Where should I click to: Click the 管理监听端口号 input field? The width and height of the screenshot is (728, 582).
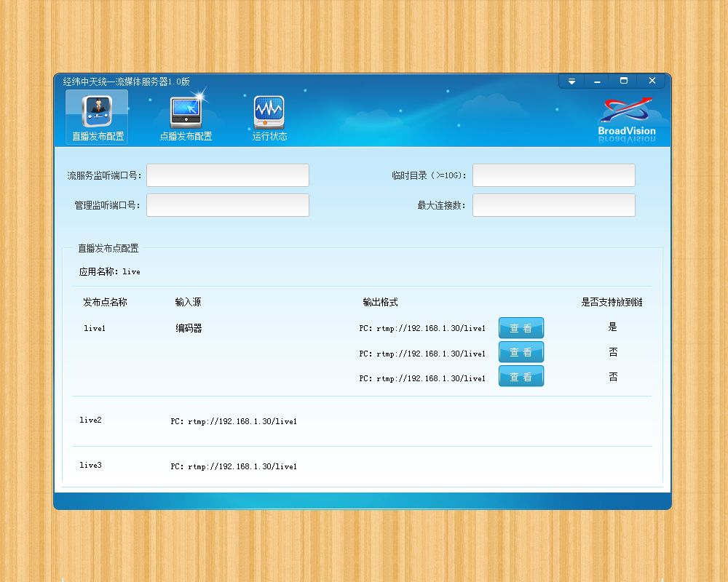coord(227,204)
